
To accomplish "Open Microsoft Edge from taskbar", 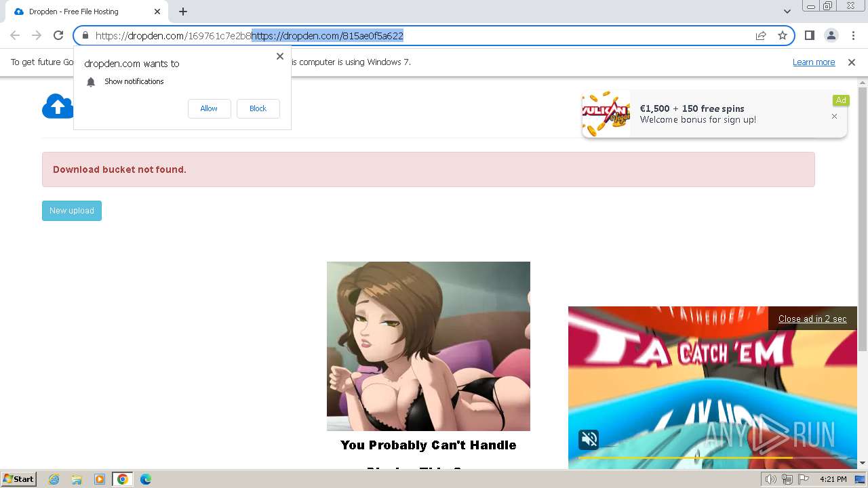I will (146, 479).
